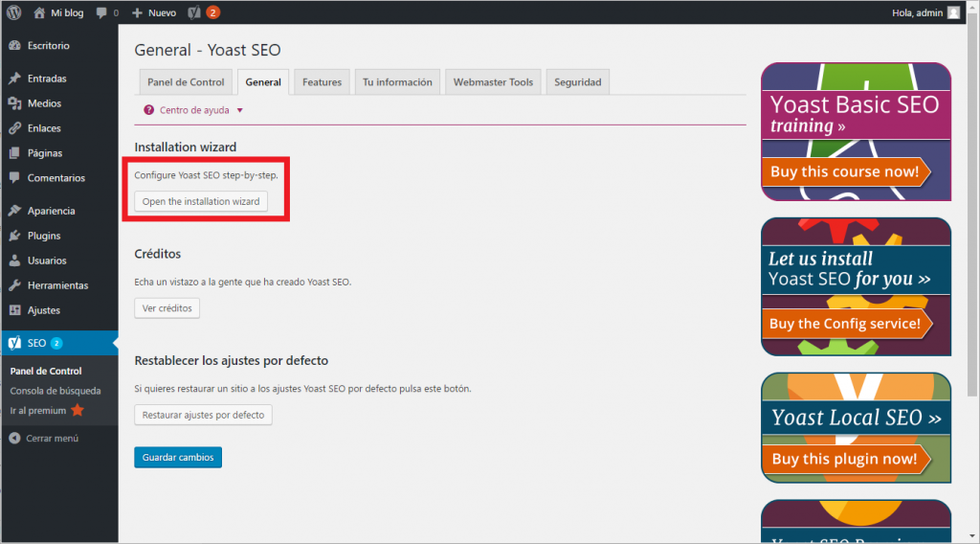Image resolution: width=980 pixels, height=544 pixels.
Task: Click Buy this plugin now banner button
Action: (846, 459)
